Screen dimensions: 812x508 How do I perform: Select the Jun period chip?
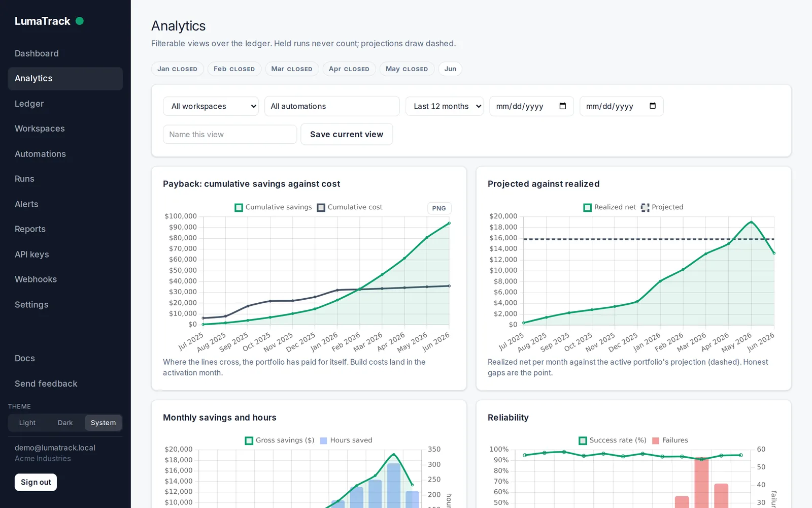450,69
